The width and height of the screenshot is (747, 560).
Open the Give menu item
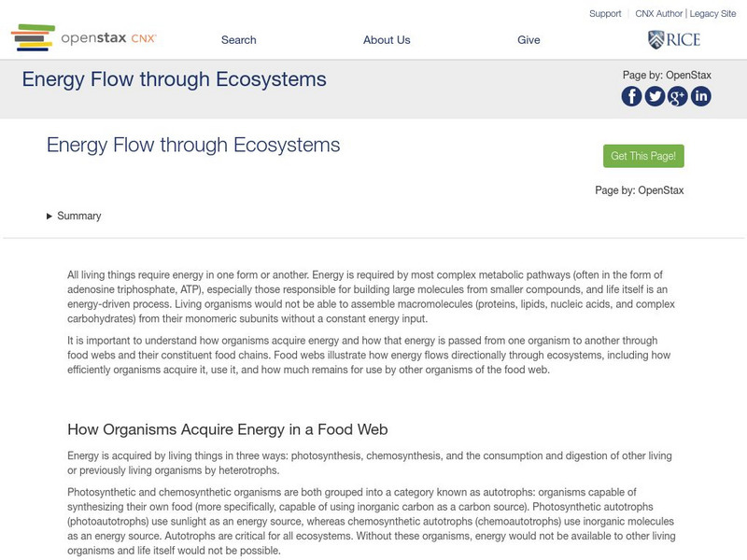pos(529,40)
